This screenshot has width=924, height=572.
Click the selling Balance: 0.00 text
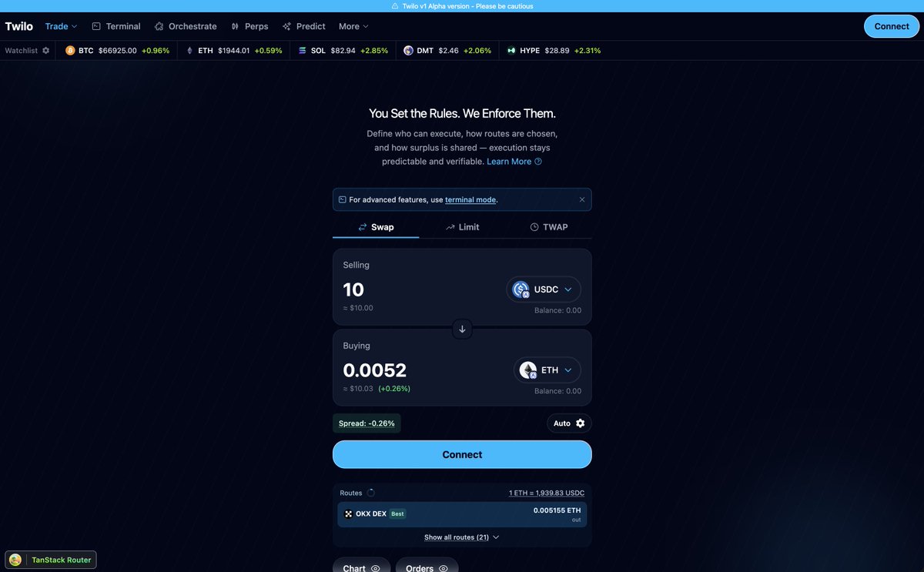(558, 310)
